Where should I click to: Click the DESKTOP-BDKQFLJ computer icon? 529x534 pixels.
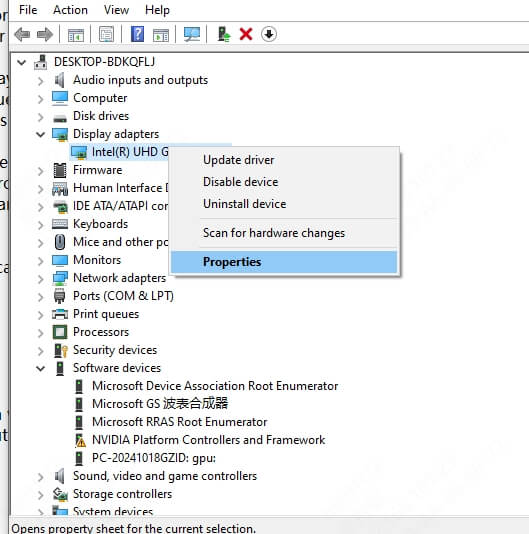pyautogui.click(x=41, y=62)
